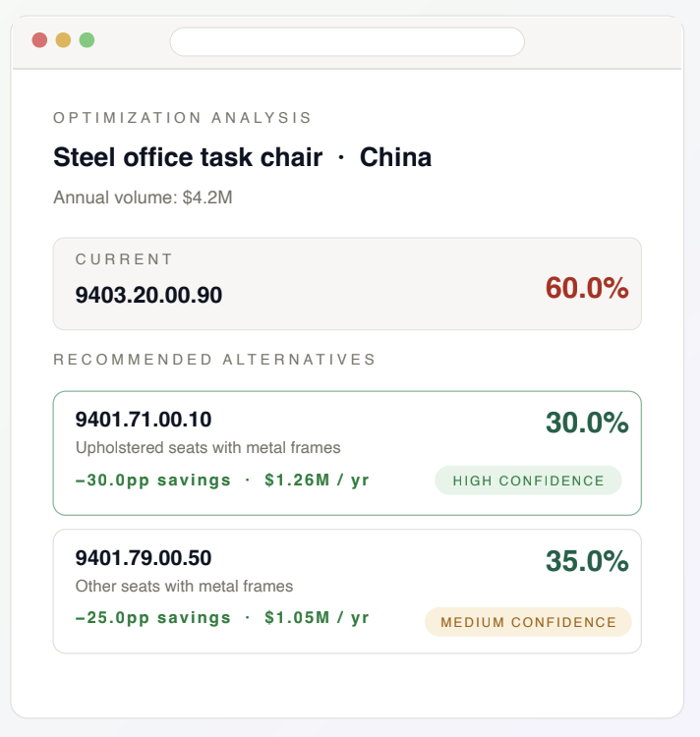Click the -30.0pp savings $1.26M text

pos(222,480)
